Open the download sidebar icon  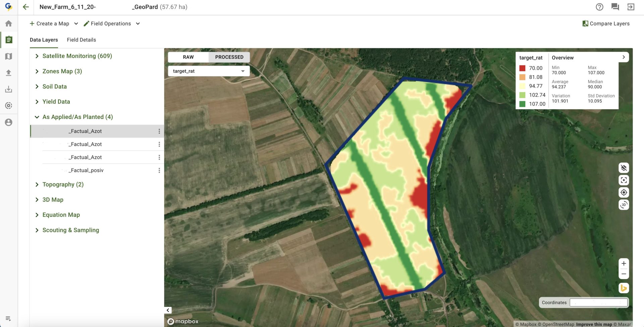click(x=9, y=89)
